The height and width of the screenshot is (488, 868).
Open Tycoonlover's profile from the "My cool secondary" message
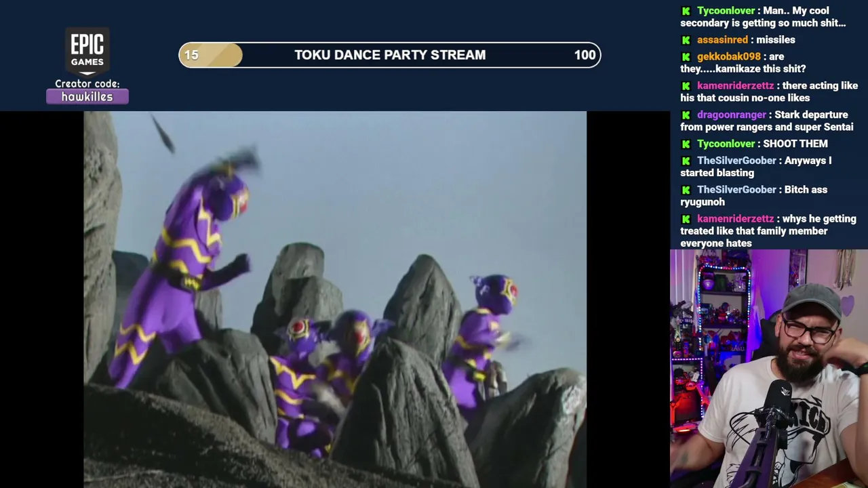(726, 11)
